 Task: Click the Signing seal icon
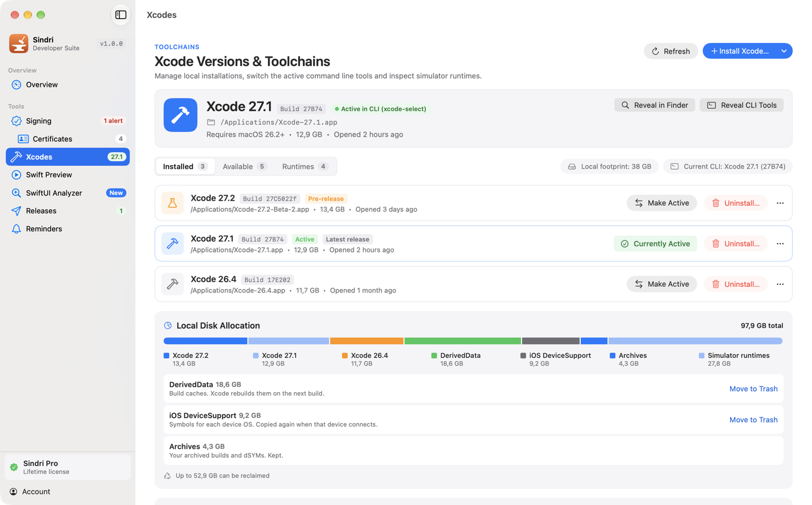pyautogui.click(x=16, y=121)
